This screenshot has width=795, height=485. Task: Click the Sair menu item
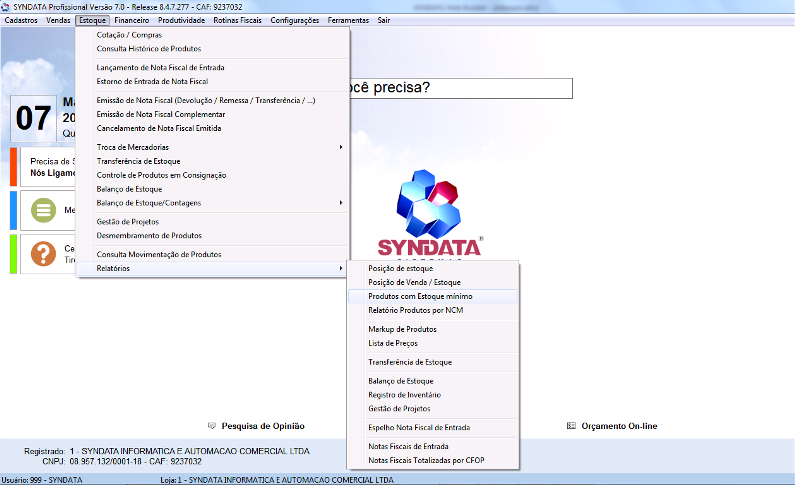point(384,20)
